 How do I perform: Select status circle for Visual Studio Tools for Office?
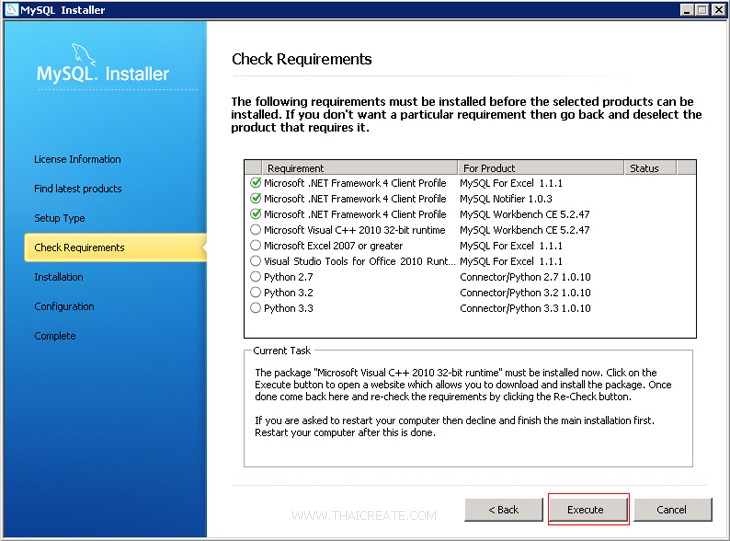[255, 261]
